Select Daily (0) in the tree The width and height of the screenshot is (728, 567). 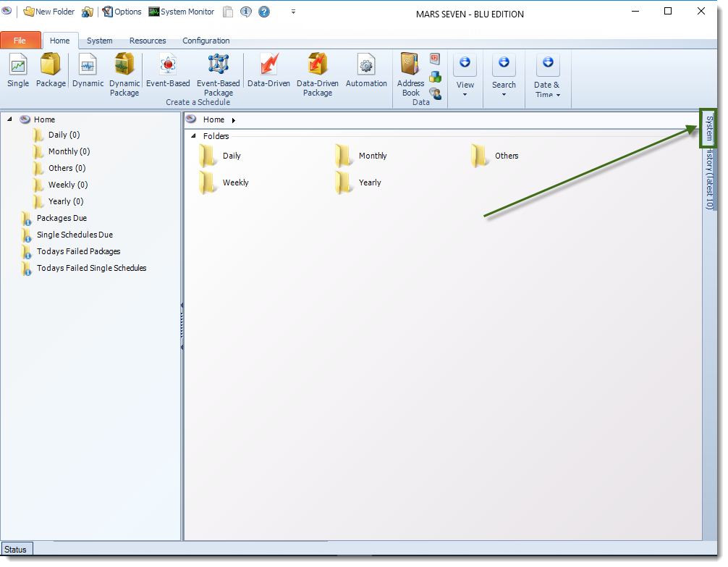point(64,135)
